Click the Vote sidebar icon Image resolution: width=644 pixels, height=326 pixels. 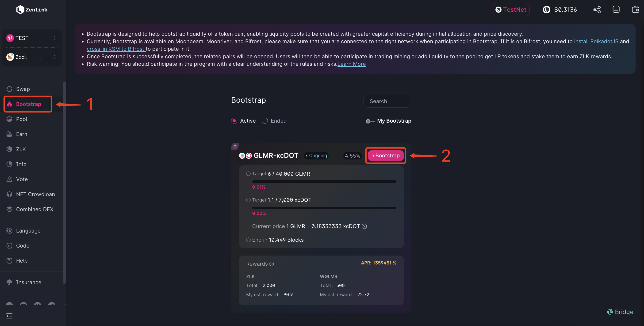click(9, 179)
